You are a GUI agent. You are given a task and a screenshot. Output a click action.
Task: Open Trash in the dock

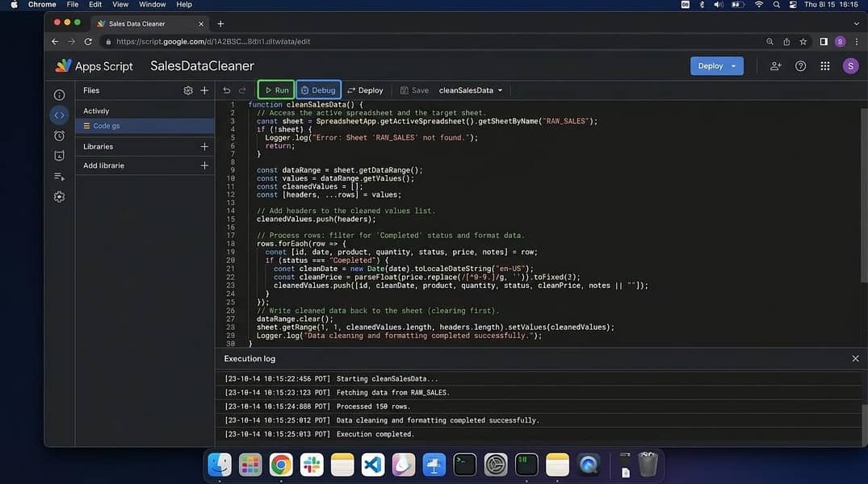pyautogui.click(x=648, y=464)
